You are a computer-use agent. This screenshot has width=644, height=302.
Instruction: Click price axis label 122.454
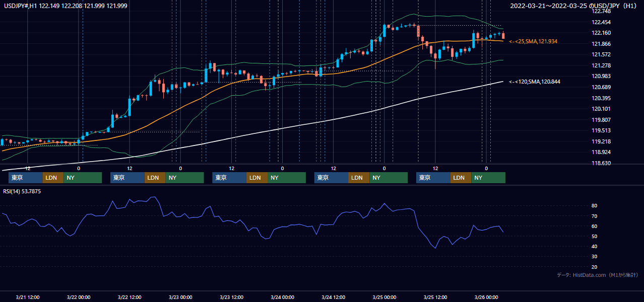(601, 22)
